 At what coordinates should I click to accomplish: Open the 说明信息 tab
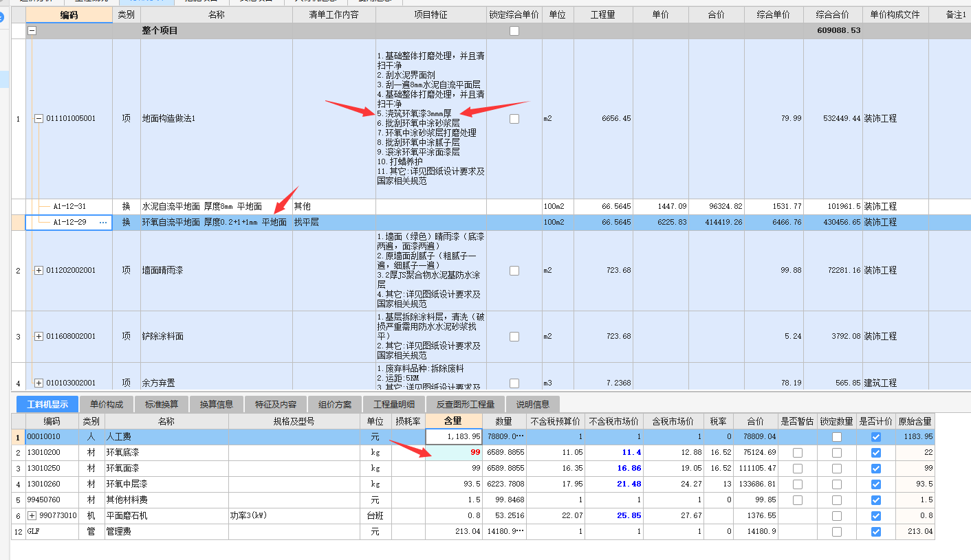(x=533, y=404)
